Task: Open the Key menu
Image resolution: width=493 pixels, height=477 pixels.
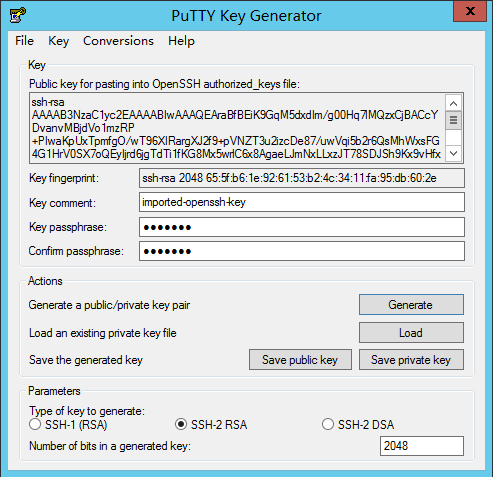Action: coord(58,41)
